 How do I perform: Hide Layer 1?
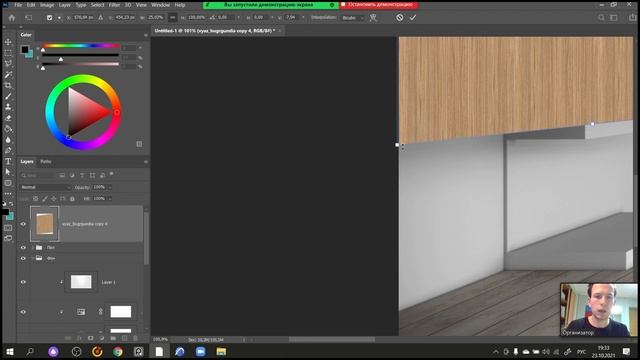point(23,282)
